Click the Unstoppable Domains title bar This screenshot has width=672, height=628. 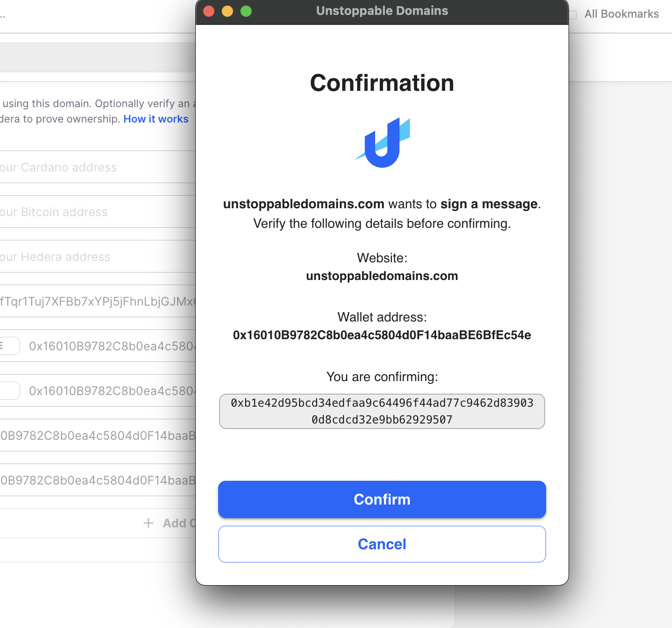point(382,11)
